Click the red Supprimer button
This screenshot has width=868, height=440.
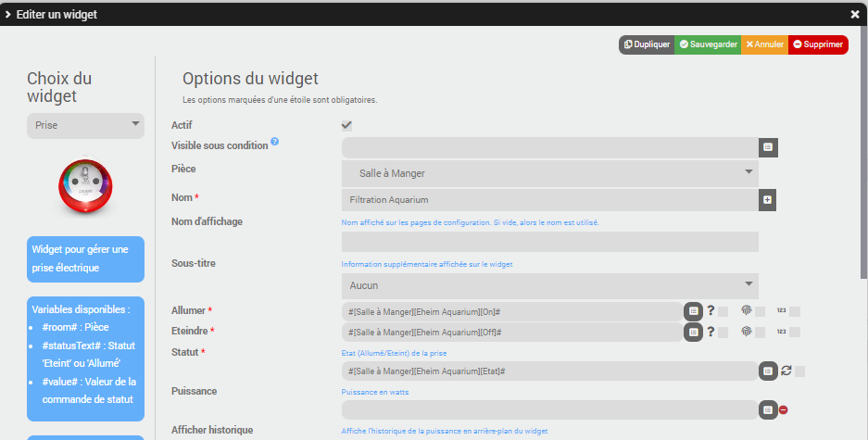[x=818, y=44]
